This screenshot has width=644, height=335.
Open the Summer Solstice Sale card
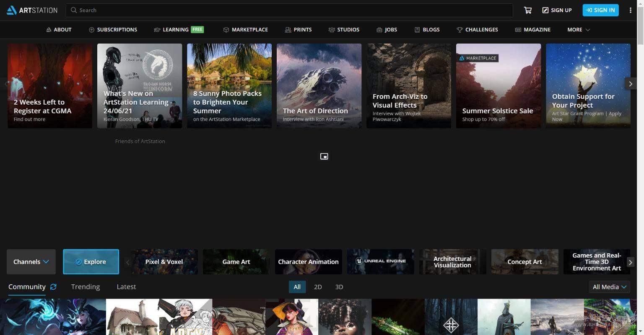tap(499, 86)
